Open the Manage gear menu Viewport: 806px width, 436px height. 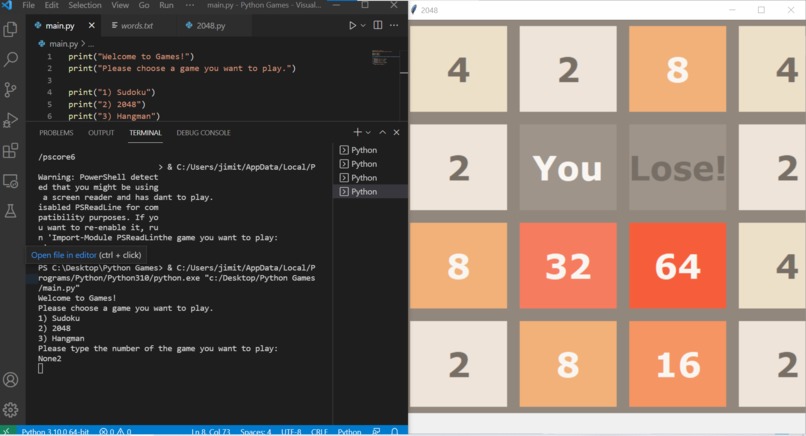[10, 410]
